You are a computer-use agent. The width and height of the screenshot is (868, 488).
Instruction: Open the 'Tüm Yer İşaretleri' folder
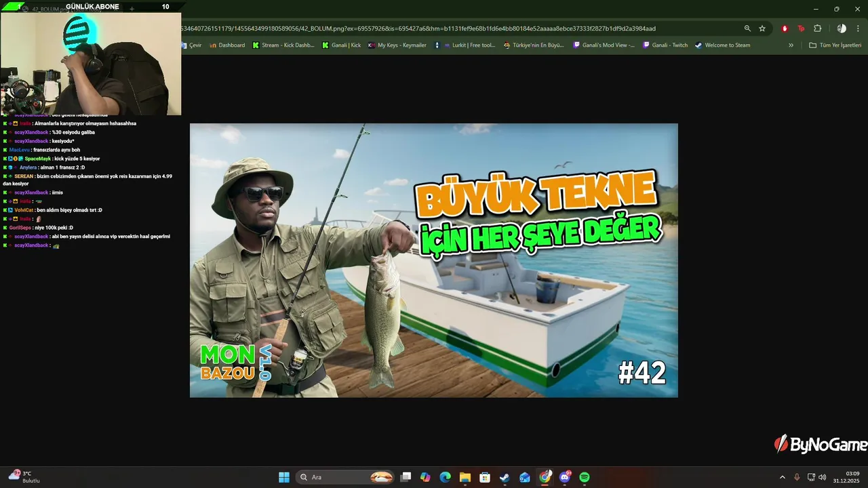pyautogui.click(x=835, y=45)
